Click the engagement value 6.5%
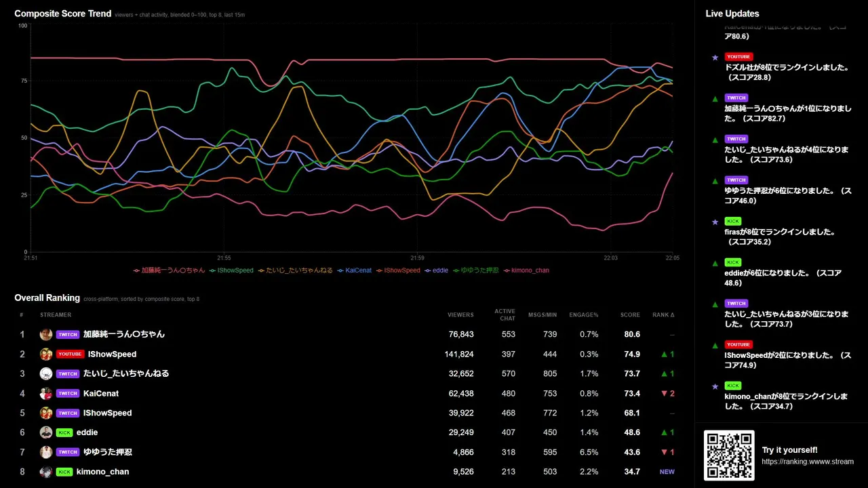Viewport: 868px width, 488px height. (x=590, y=453)
